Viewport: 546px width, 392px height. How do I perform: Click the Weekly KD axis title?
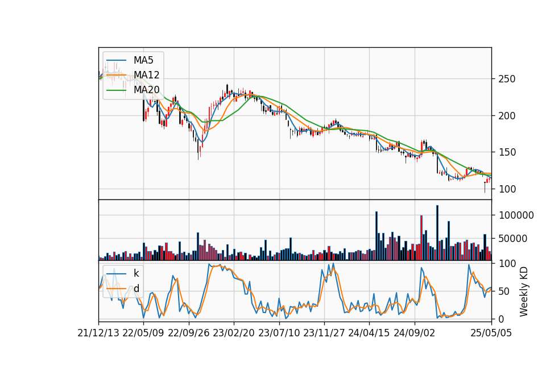pos(524,291)
